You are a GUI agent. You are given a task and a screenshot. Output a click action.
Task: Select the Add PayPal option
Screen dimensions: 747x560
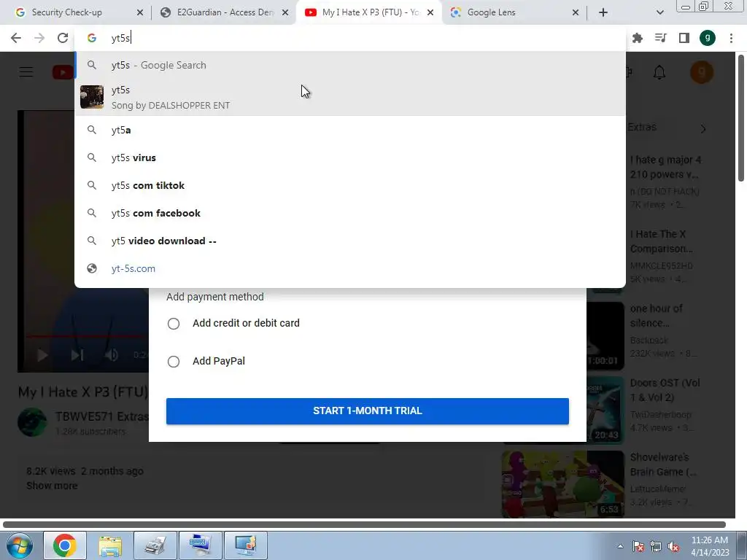[x=174, y=362]
